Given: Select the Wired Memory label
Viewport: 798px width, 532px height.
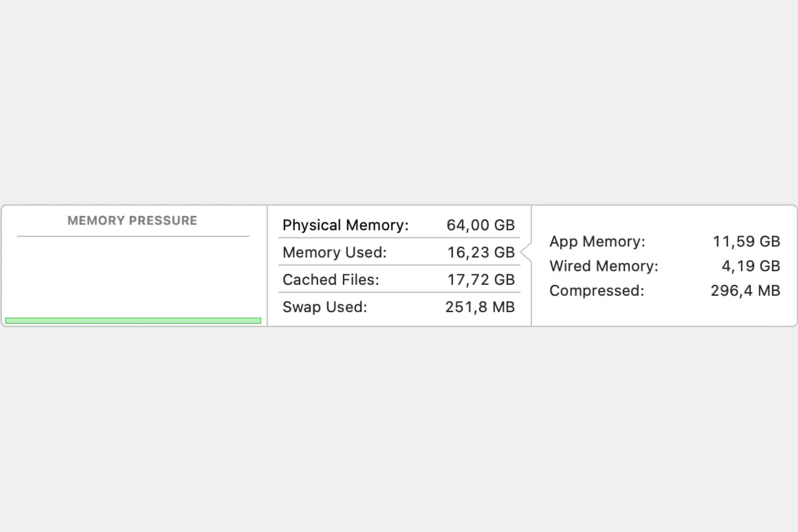Looking at the screenshot, I should click(604, 266).
